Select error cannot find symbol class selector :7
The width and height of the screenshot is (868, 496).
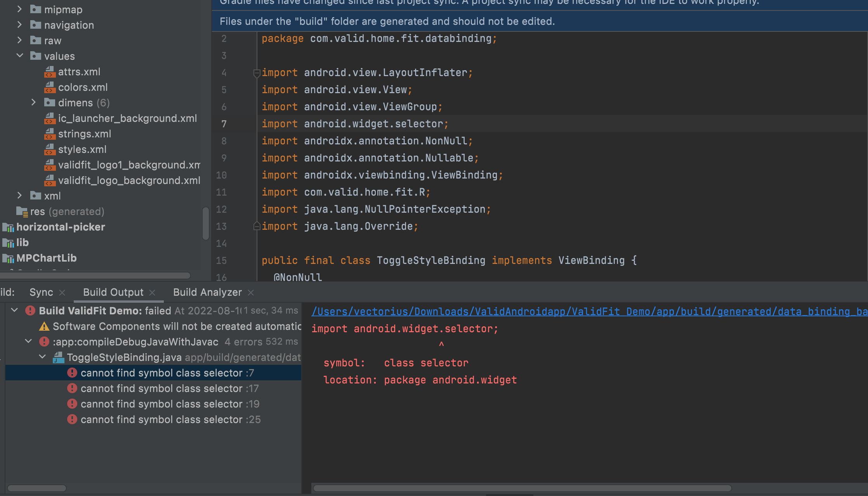[x=153, y=373]
